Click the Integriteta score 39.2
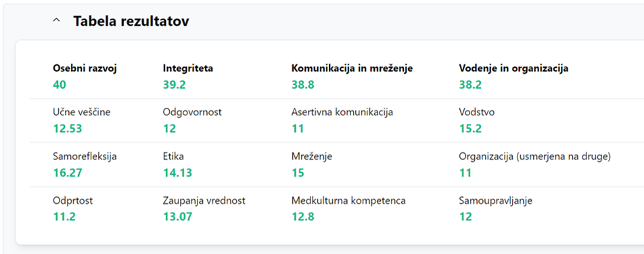644x254 pixels. pyautogui.click(x=175, y=85)
